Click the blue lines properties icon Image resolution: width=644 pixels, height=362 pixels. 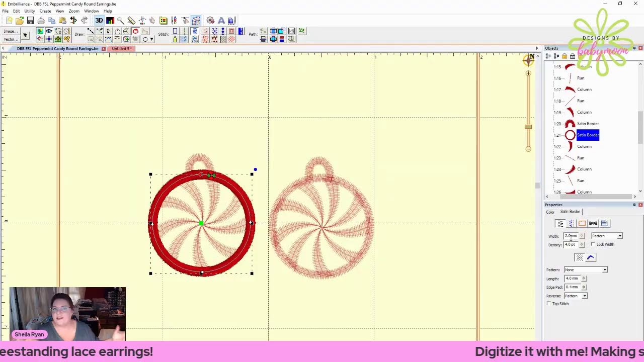coord(604,223)
